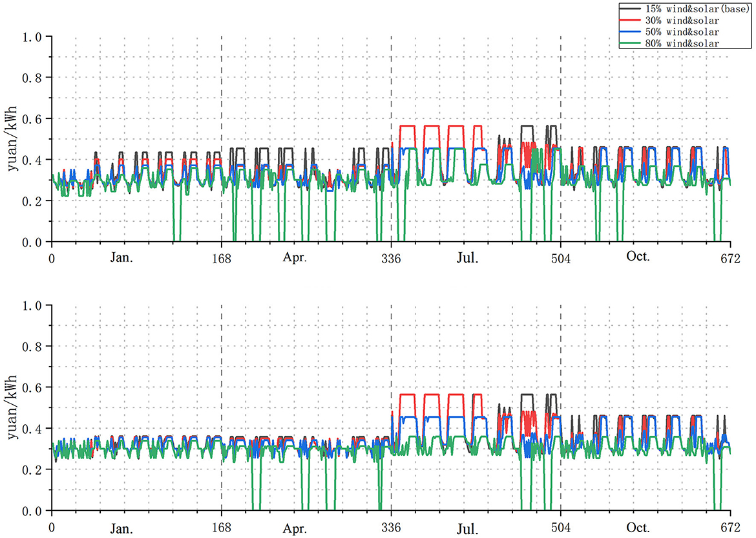Click the "0.6" y-axis tick on the top chart
Viewport: 756px width, 538px height.
tap(32, 119)
